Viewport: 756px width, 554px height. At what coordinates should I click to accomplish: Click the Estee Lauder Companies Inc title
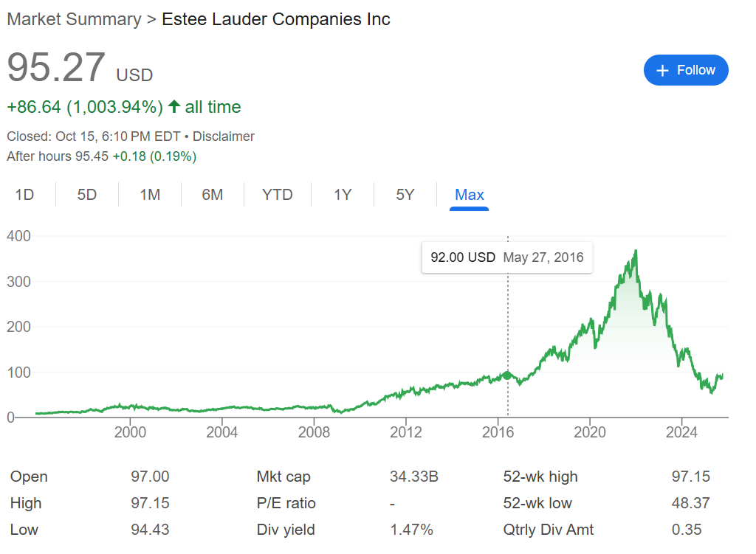point(276,19)
